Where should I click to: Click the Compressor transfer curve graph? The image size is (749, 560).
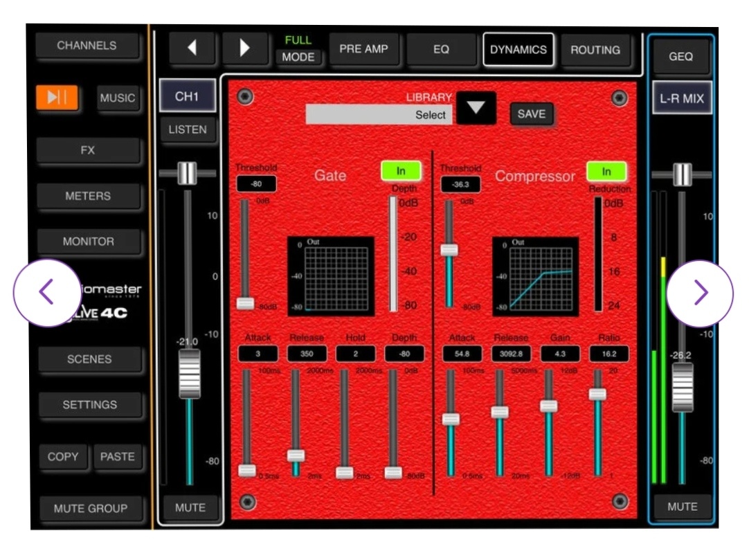point(535,276)
